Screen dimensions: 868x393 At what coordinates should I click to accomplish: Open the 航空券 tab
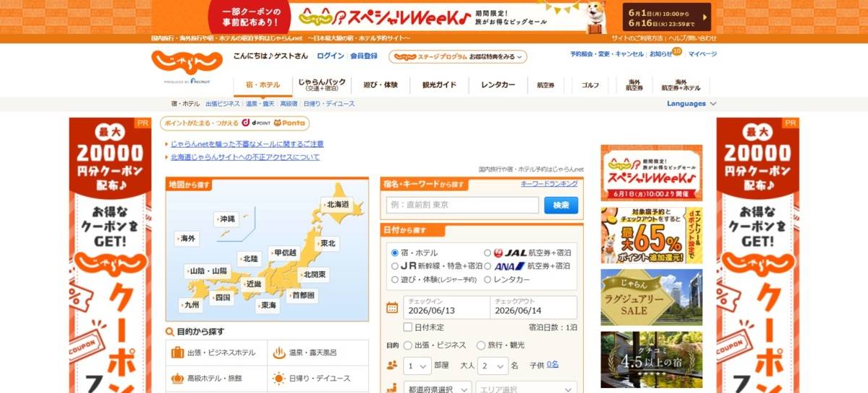click(x=546, y=85)
